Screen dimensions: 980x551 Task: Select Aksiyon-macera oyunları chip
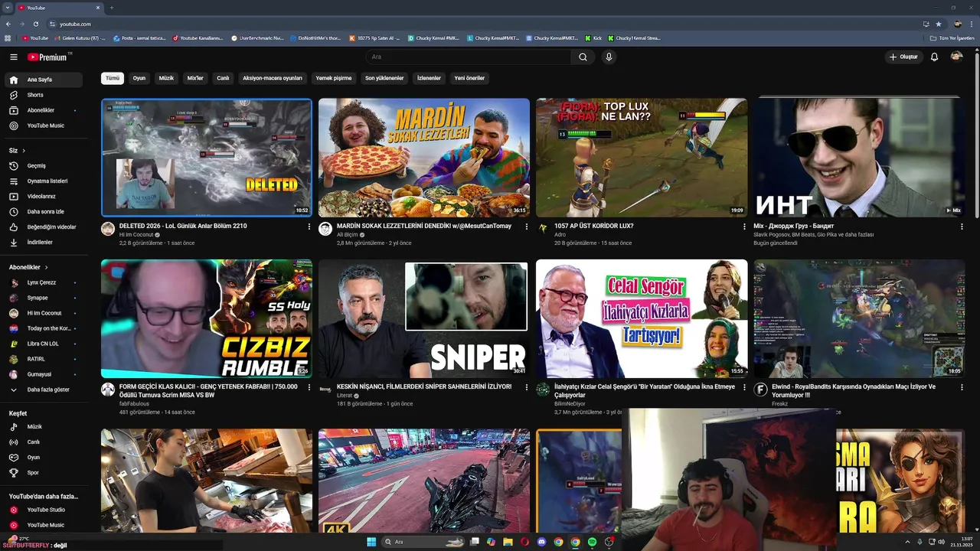[273, 78]
